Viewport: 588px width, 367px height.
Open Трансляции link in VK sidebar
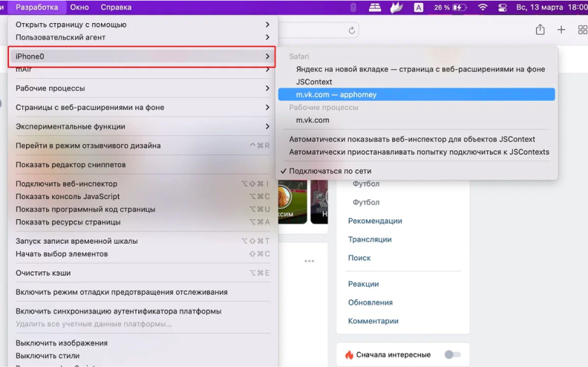370,239
